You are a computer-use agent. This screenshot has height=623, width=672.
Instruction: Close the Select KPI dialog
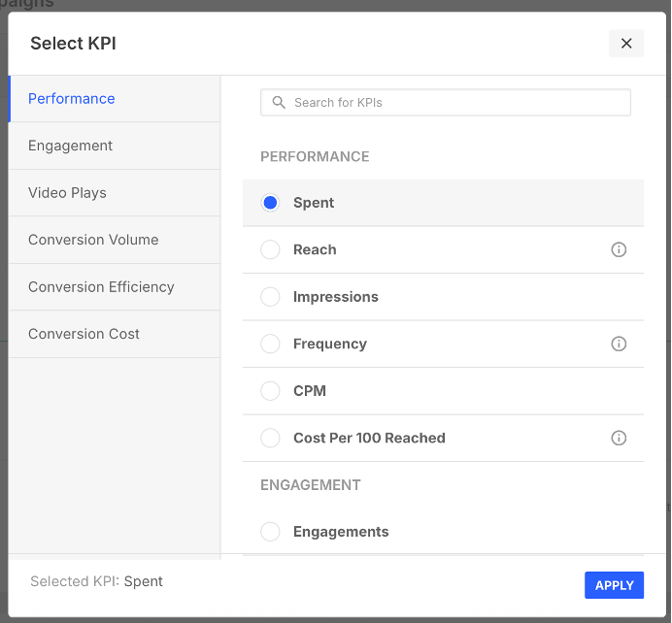pos(625,44)
